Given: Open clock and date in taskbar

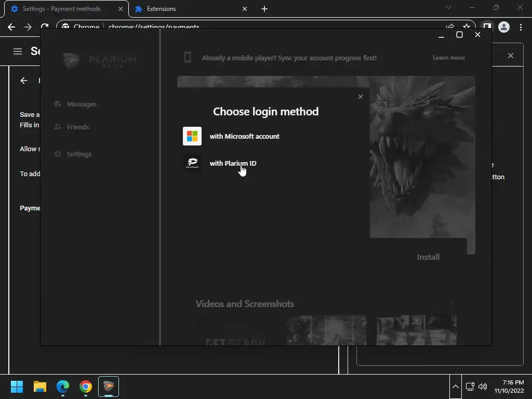Looking at the screenshot, I should coord(509,387).
